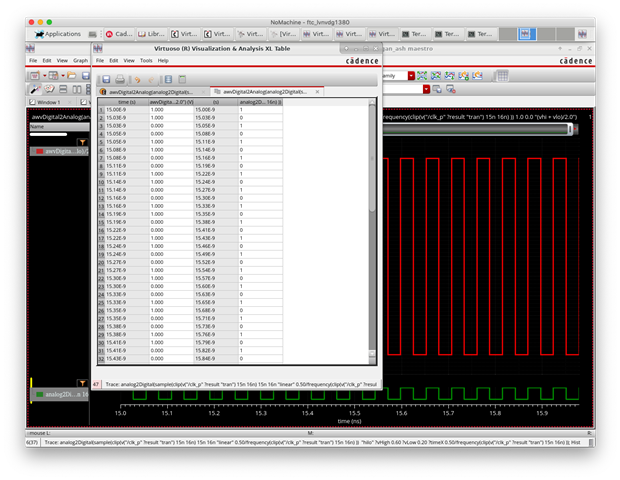Click the vertical scrollbar of the table
Screen dimensions: 620x480
(x=372, y=231)
